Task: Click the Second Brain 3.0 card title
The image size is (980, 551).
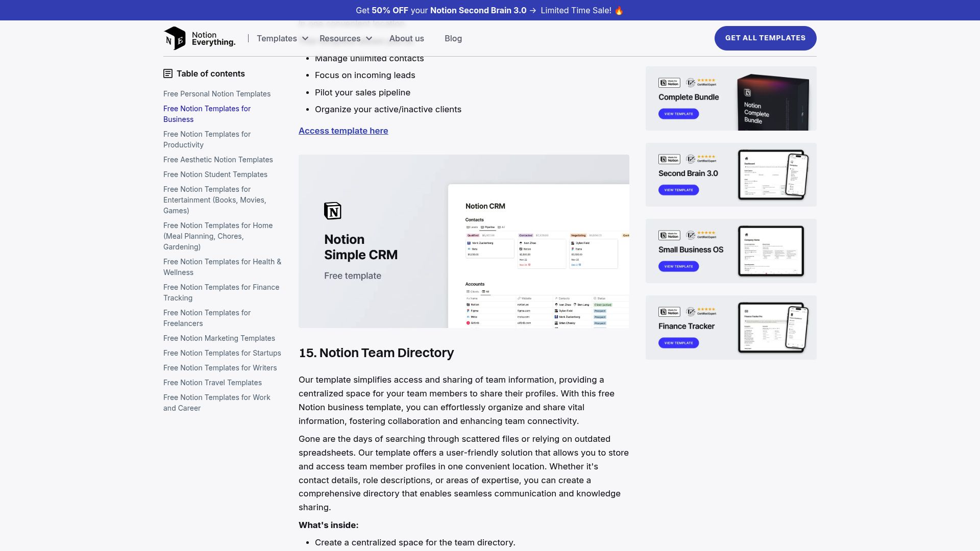Action: [688, 173]
